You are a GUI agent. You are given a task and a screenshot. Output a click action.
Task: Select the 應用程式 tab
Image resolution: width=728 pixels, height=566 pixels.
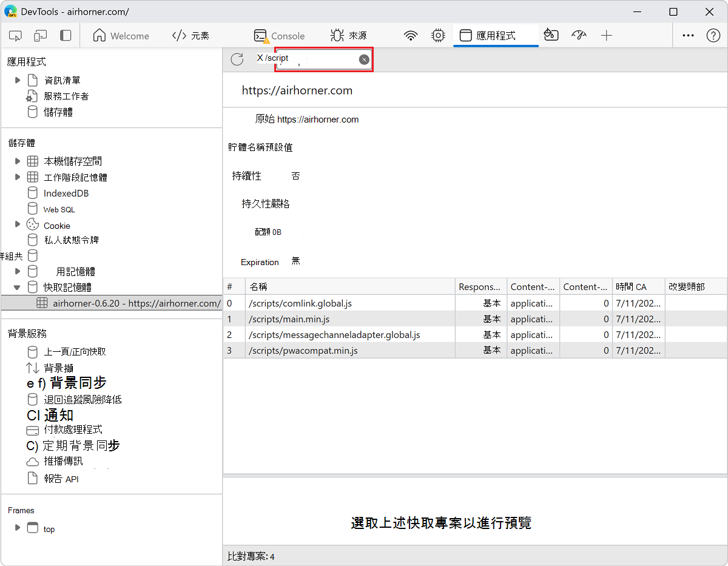496,36
